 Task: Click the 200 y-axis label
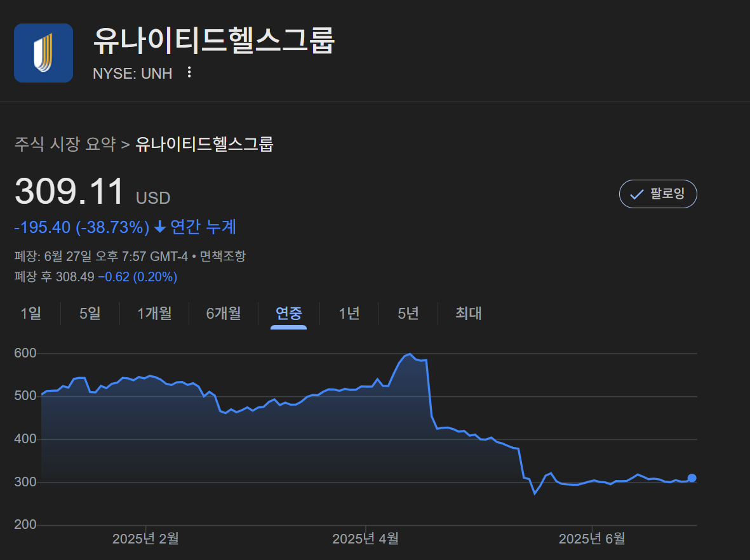25,524
